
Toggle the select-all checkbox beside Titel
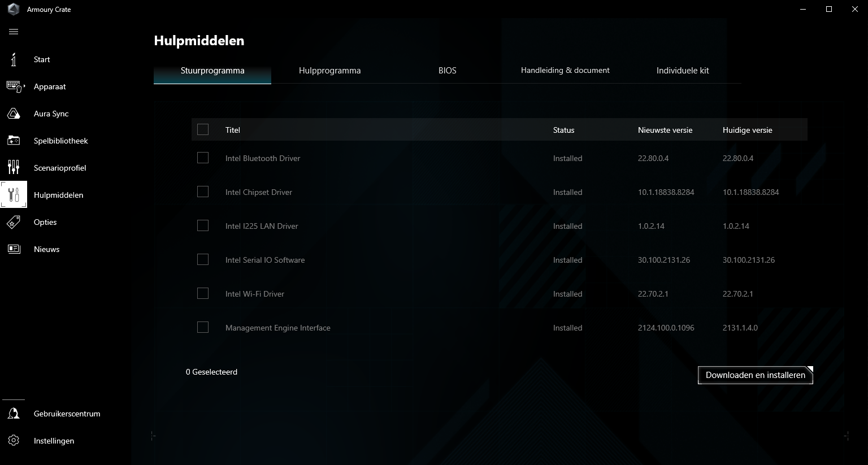[x=203, y=130]
